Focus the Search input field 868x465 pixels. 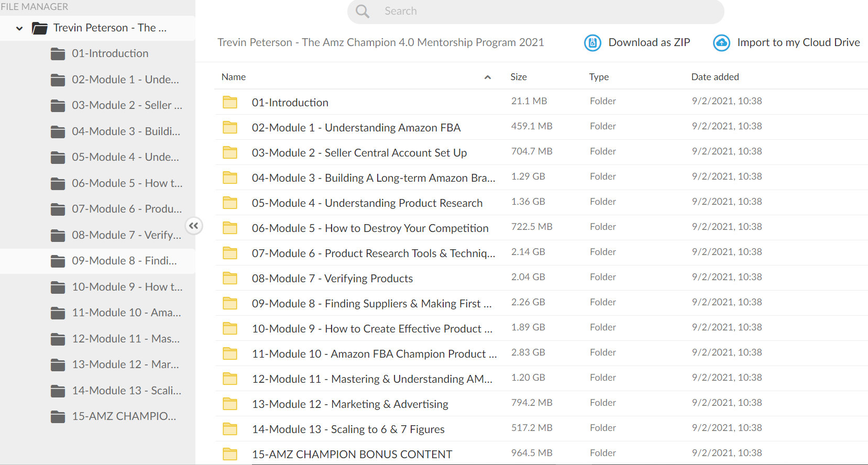click(535, 11)
